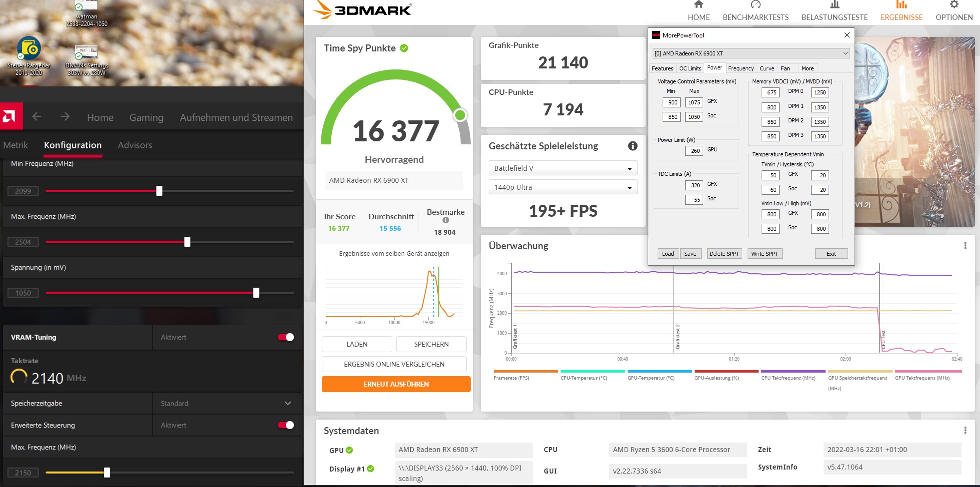Click Min Frequenz slider handle

pos(159,191)
